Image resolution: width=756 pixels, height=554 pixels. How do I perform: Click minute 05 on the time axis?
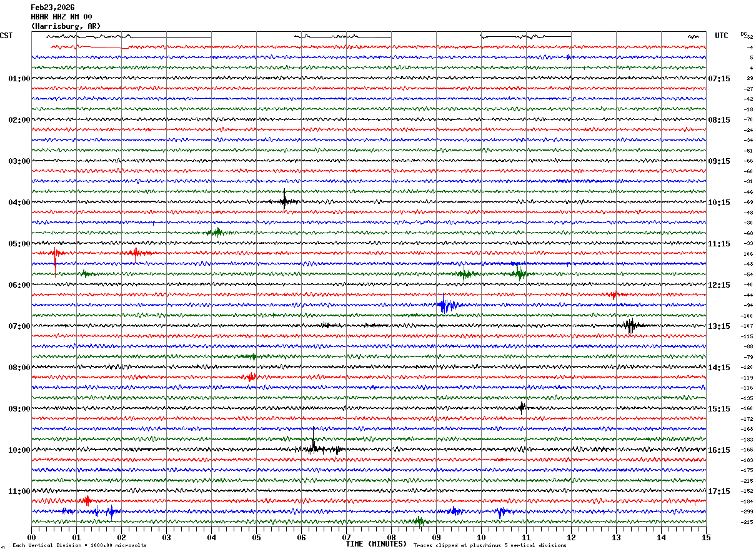coord(257,537)
